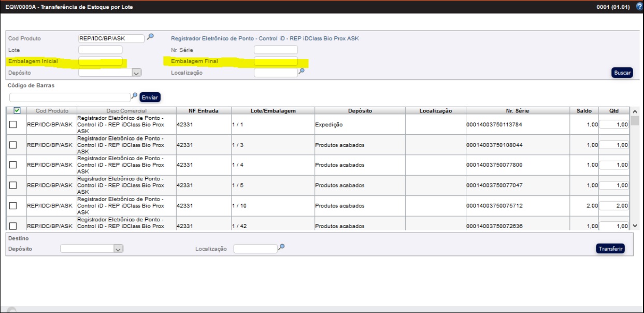Focus the Embalagem Final input field
Screen dimensions: 644x313
(x=276, y=61)
